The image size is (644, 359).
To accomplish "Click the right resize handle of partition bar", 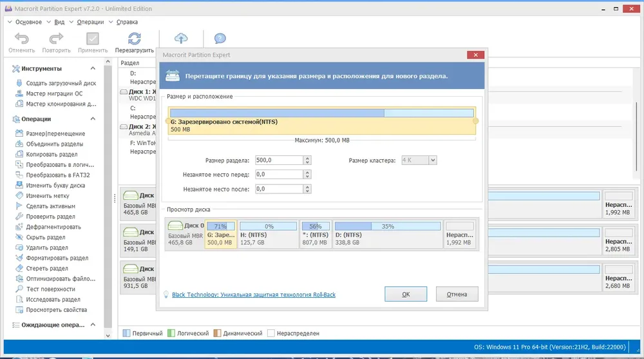I will click(x=476, y=121).
